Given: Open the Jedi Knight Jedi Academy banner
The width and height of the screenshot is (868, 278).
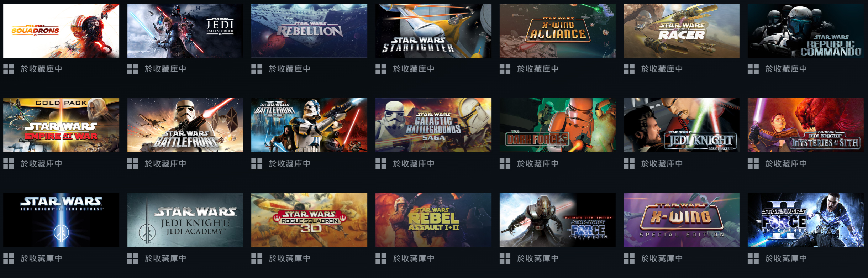Looking at the screenshot, I should tap(185, 220).
